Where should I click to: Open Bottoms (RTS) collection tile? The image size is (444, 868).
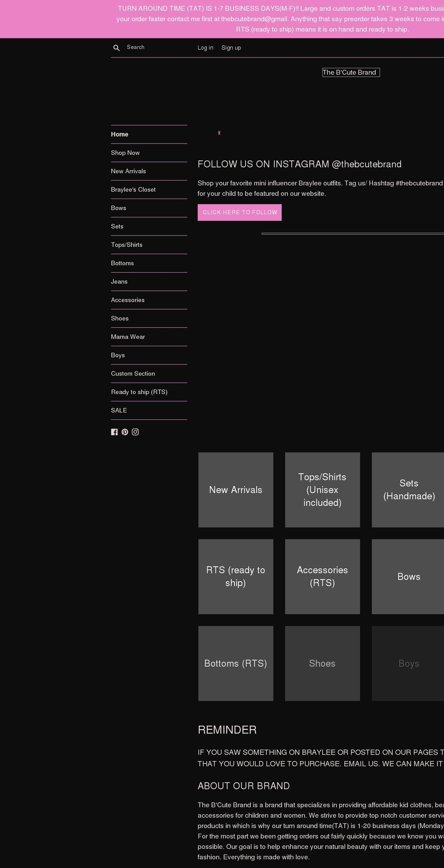236,663
